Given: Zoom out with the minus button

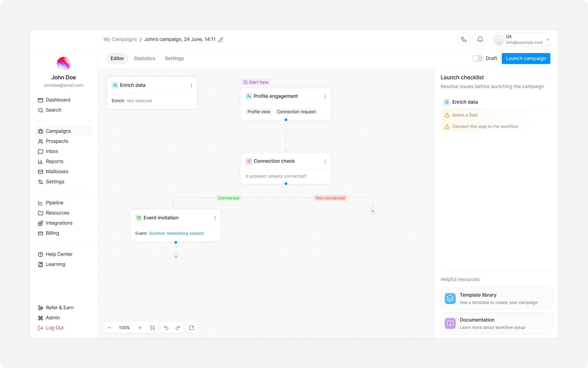Looking at the screenshot, I should pos(109,328).
